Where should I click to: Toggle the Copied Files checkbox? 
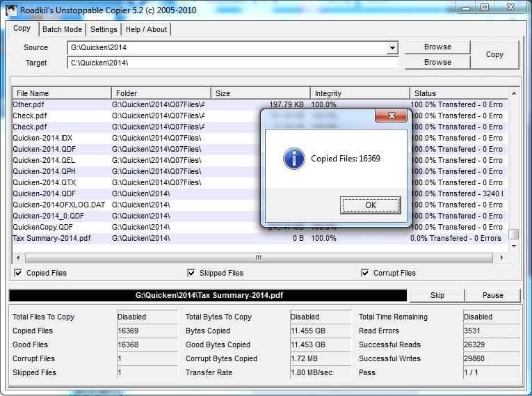(18, 273)
